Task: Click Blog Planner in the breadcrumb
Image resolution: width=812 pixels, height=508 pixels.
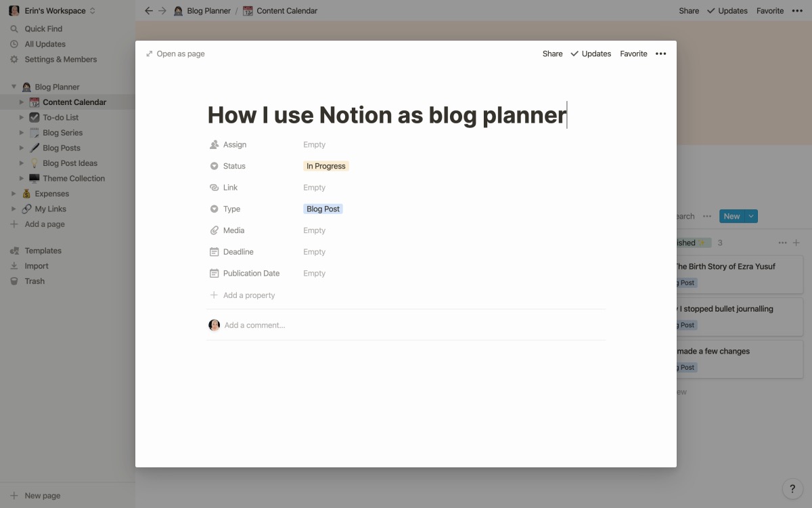Action: coord(202,11)
